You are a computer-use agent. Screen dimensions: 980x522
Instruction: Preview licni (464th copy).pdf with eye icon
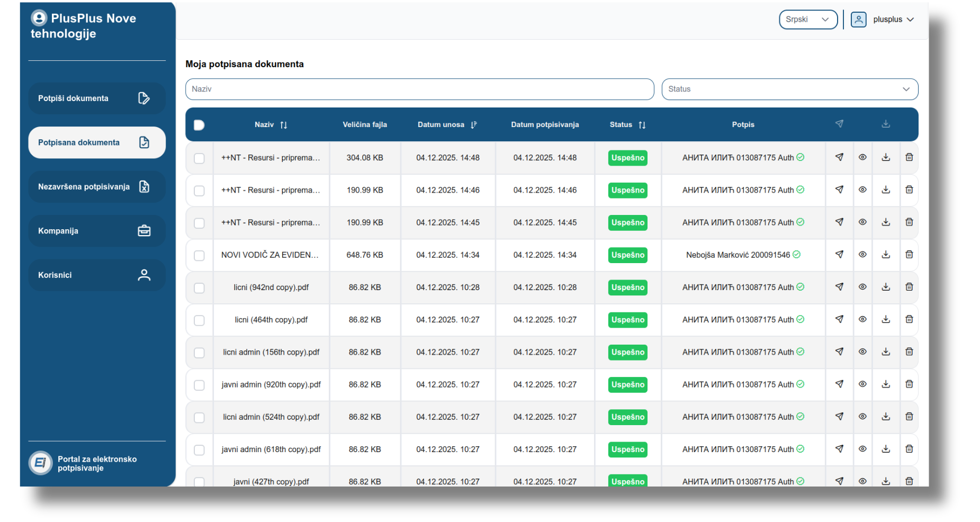click(x=862, y=319)
